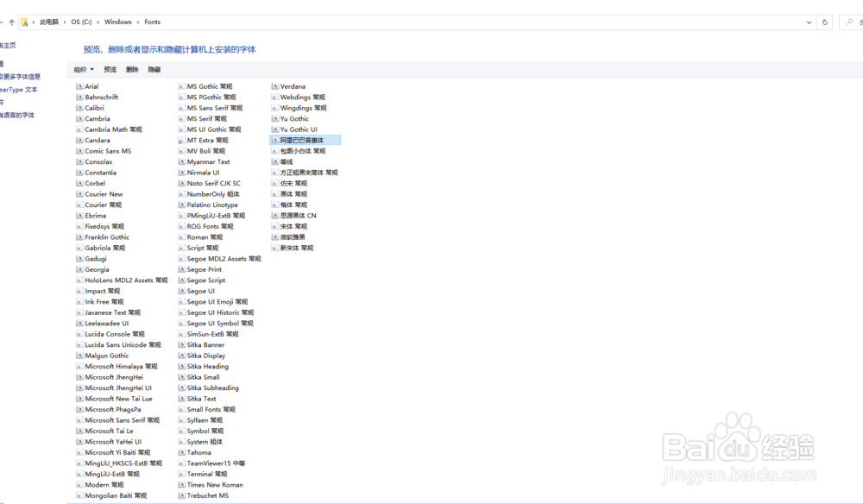The image size is (863, 504).
Task: Open ClearType 文本 settings link
Action: (x=18, y=90)
